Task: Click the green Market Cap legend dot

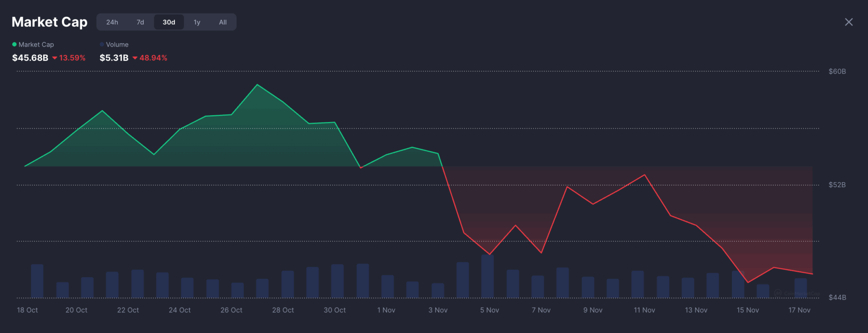Action: 14,44
